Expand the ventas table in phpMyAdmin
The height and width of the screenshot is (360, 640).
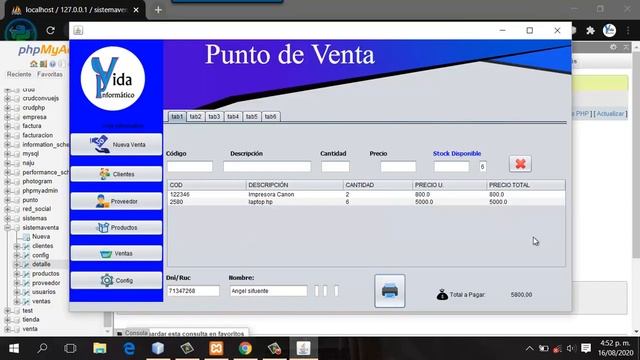tap(17, 302)
